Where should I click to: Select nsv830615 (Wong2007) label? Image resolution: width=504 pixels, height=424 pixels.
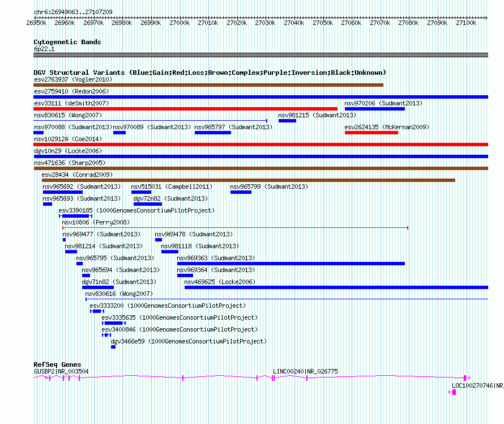[68, 115]
